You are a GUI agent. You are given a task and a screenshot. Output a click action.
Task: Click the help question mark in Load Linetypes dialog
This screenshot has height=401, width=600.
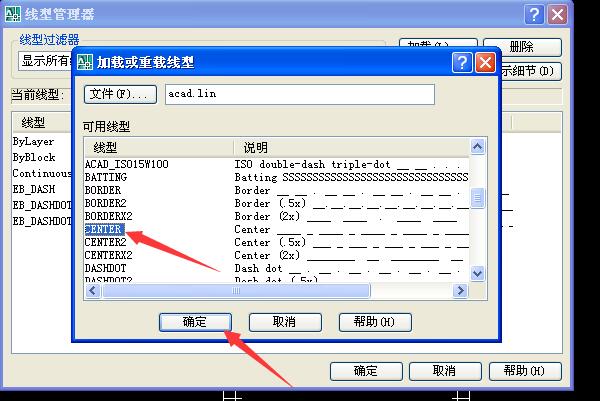tap(462, 62)
